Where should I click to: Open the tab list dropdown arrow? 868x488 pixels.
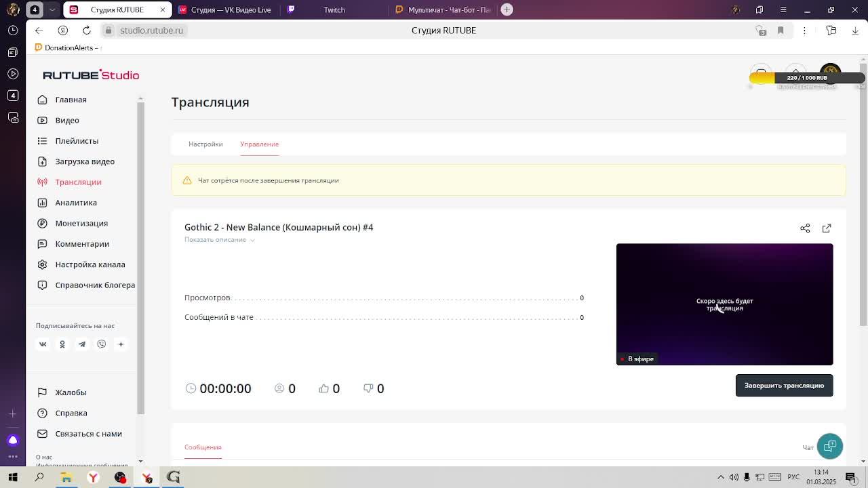(x=52, y=9)
